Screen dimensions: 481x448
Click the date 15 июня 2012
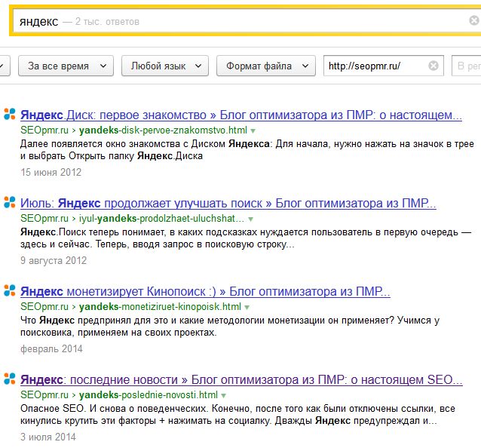click(51, 172)
